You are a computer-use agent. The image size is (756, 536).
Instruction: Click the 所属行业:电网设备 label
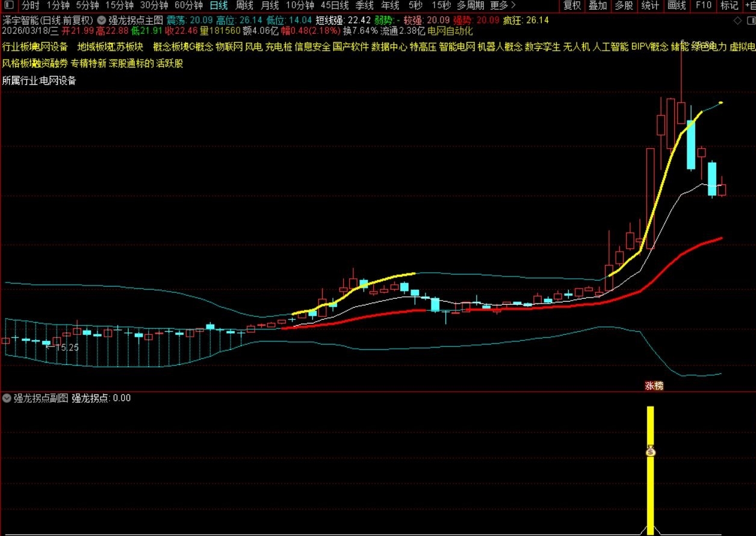click(x=39, y=81)
